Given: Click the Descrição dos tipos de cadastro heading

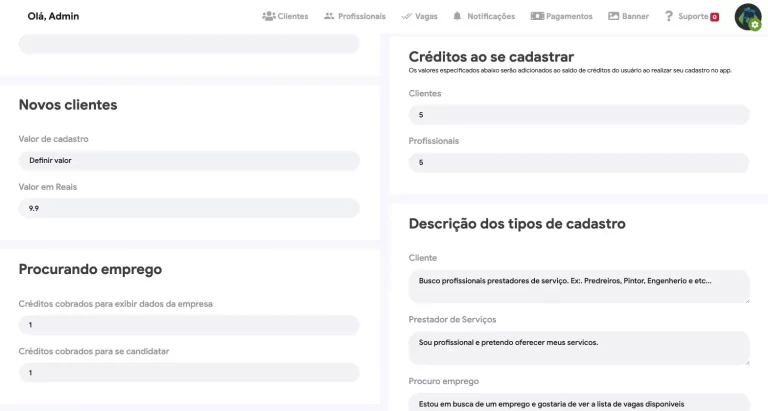Looking at the screenshot, I should point(517,224).
